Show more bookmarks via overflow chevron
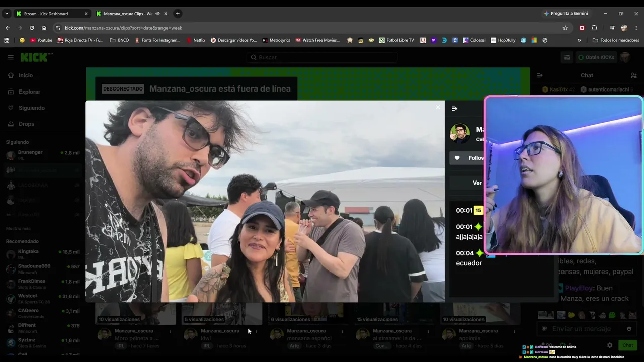Viewport: 644px width, 362px height. tap(579, 40)
